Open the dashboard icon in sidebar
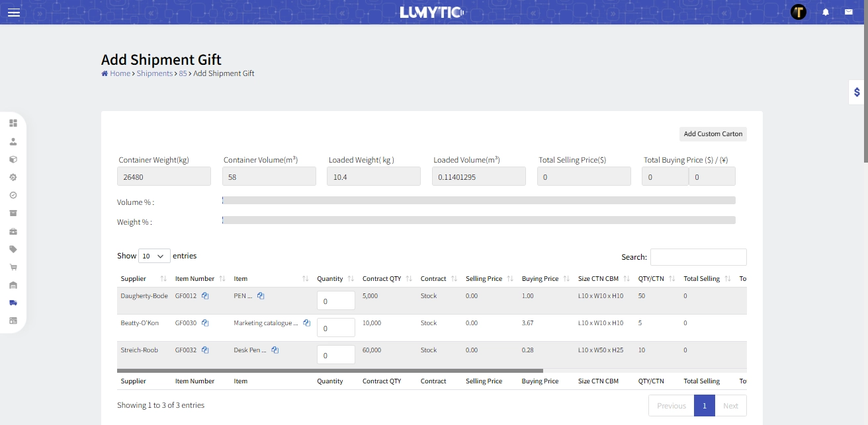This screenshot has width=868, height=425. point(13,123)
